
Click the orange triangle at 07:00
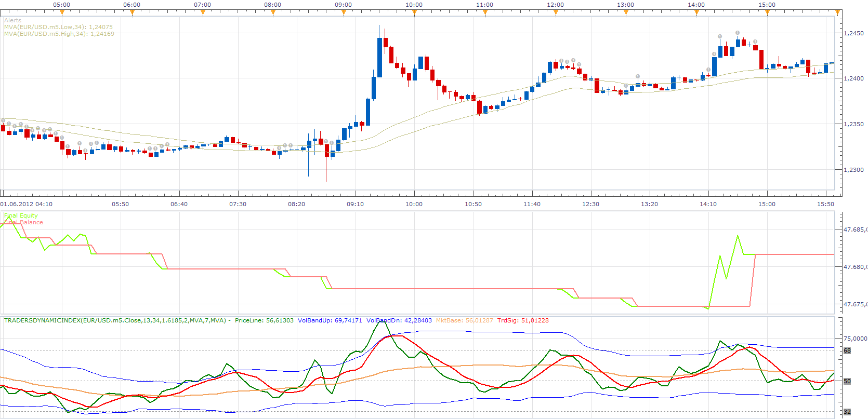(203, 12)
